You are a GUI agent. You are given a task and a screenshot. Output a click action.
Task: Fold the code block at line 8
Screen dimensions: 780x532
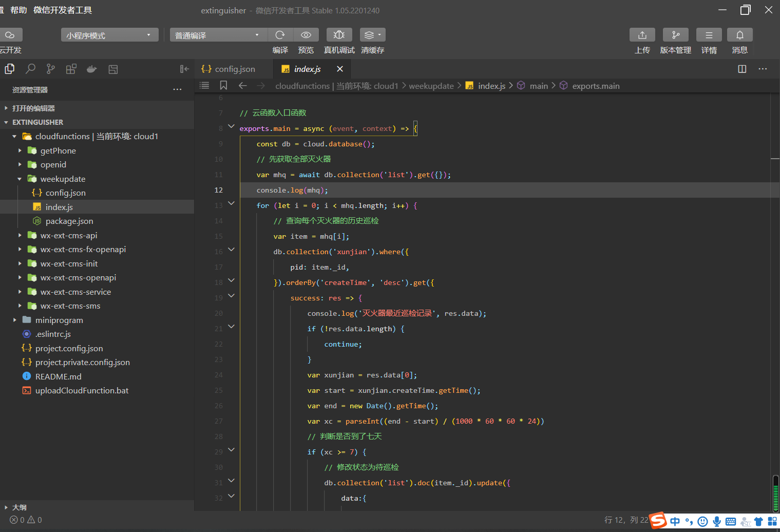[231, 126]
